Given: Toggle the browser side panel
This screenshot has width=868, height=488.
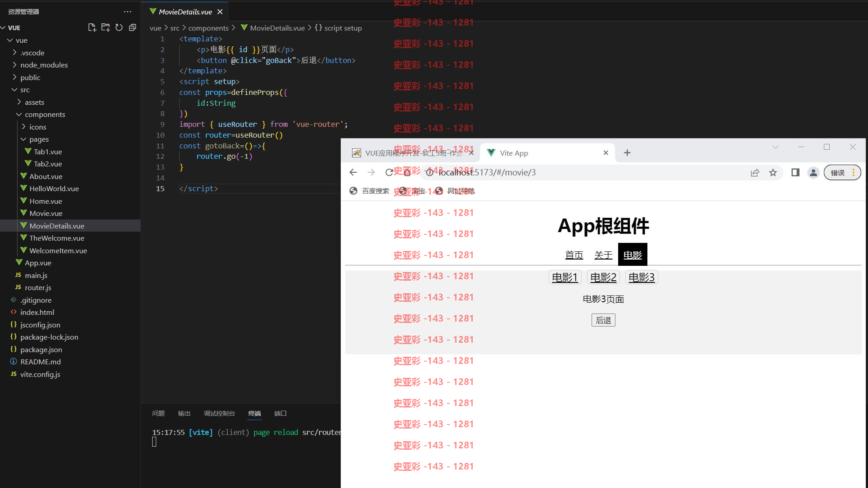Looking at the screenshot, I should tap(796, 172).
